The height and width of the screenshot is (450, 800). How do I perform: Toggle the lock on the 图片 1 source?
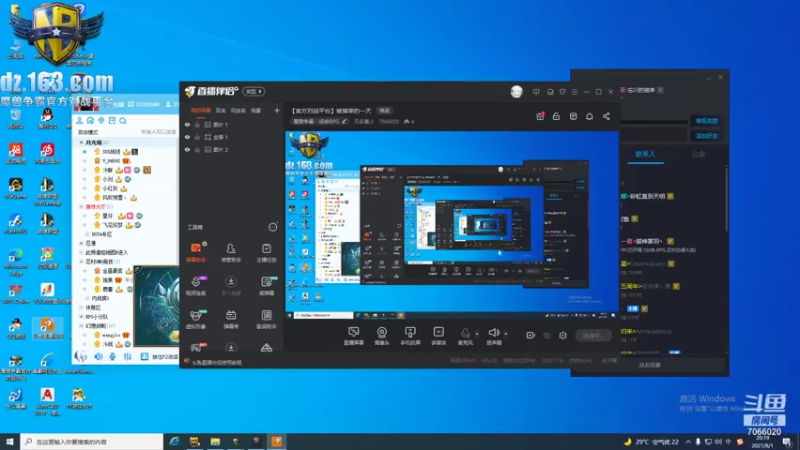pyautogui.click(x=197, y=124)
